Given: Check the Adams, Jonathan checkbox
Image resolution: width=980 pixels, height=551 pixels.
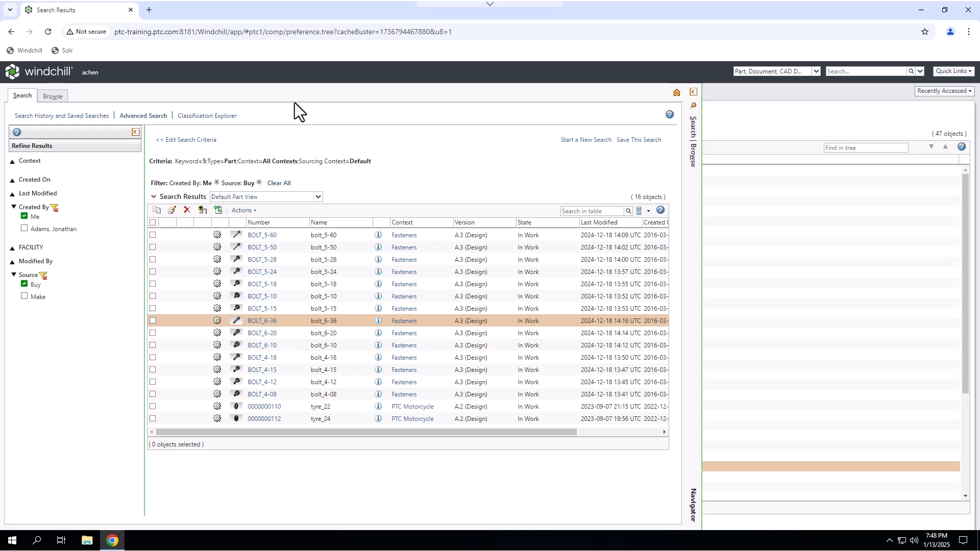Looking at the screenshot, I should click(24, 229).
